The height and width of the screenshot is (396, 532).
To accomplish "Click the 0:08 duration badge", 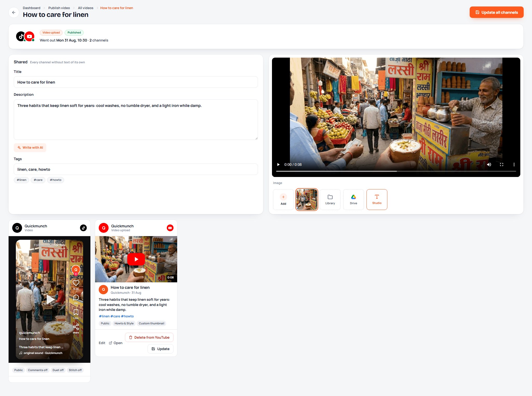I will coord(170,277).
